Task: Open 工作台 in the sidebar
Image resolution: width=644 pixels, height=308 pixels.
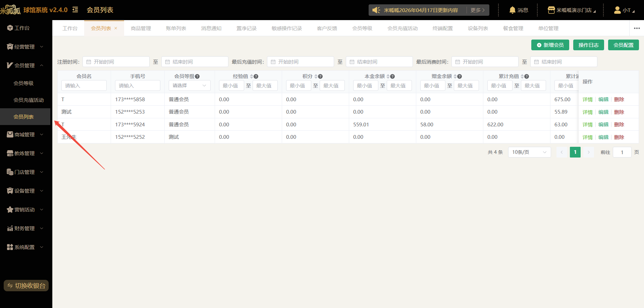Action: point(18,28)
